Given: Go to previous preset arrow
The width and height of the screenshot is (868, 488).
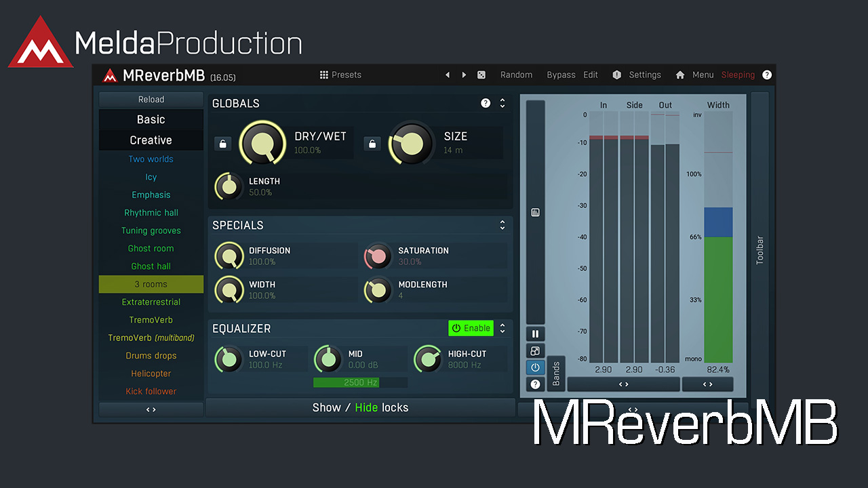Looking at the screenshot, I should (x=448, y=75).
